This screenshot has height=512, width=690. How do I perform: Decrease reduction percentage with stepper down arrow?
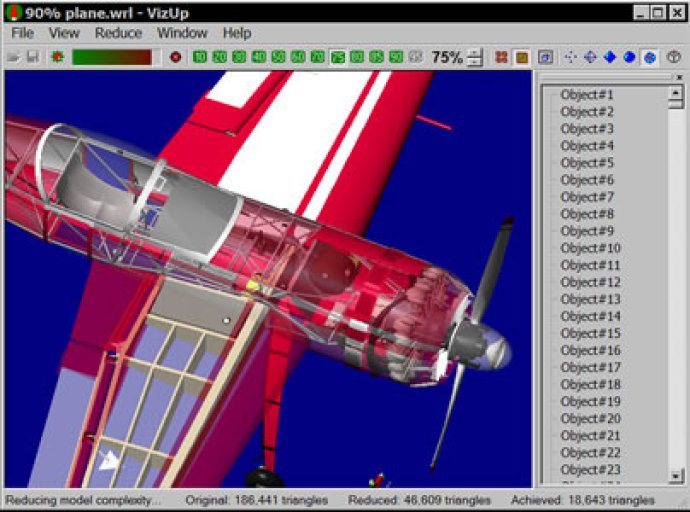click(474, 62)
